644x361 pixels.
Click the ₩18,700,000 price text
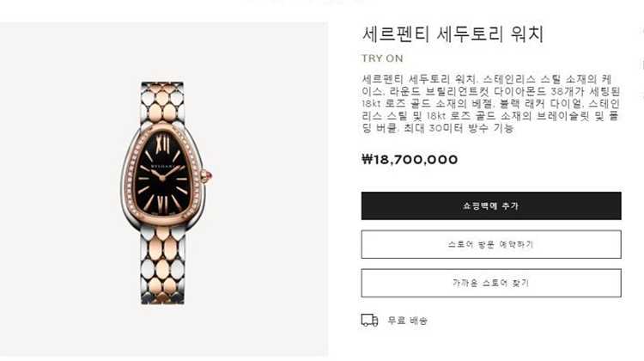tap(410, 160)
